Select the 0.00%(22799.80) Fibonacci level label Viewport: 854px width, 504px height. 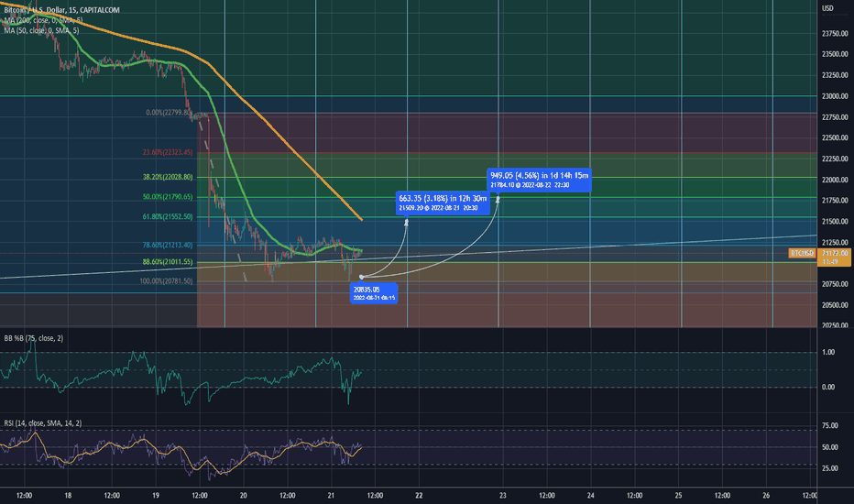coord(170,113)
